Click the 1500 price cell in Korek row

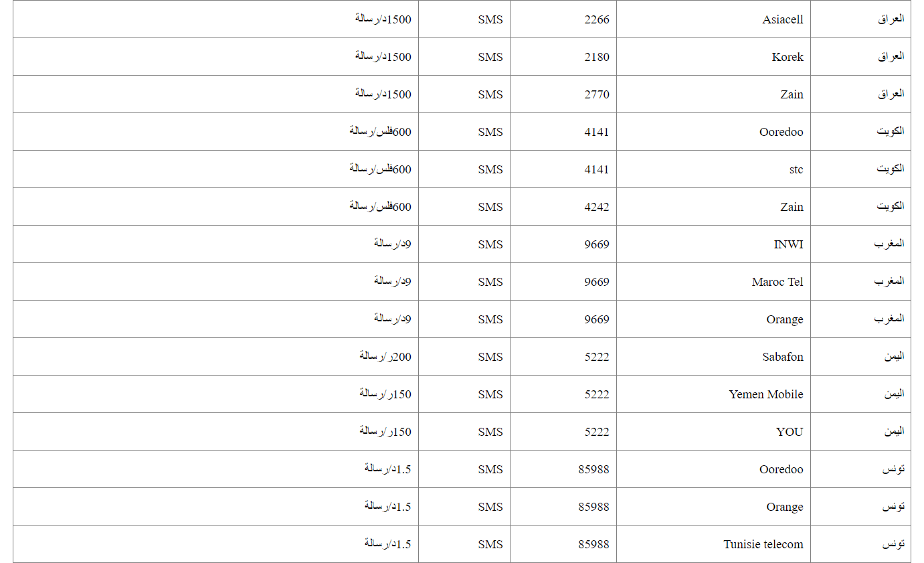(383, 57)
